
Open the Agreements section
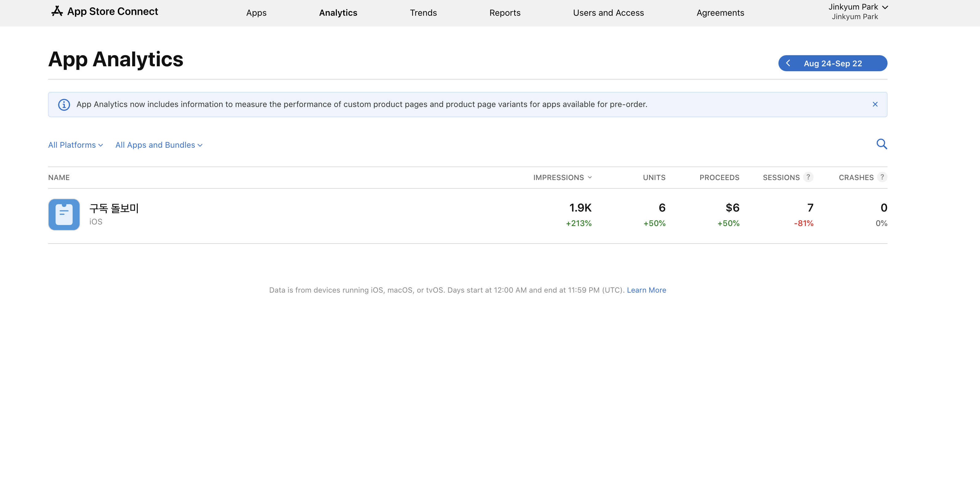pos(720,13)
